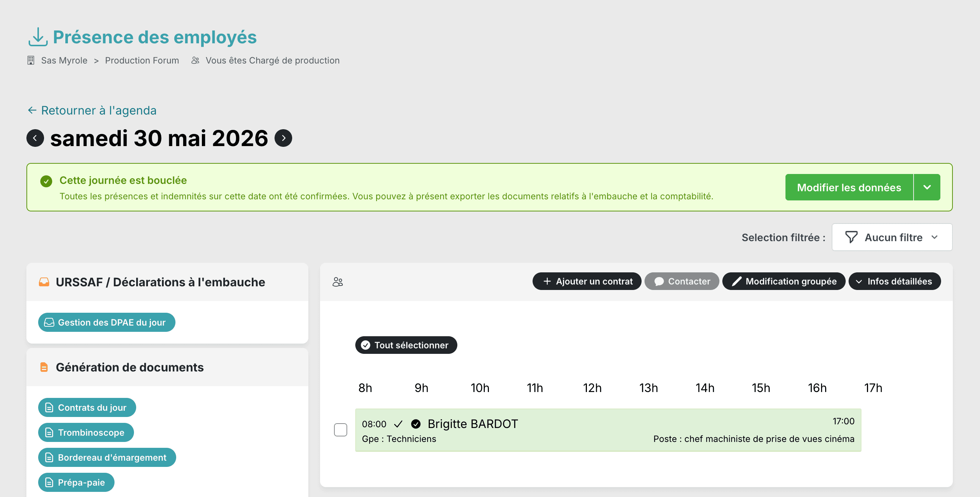The image size is (980, 497).
Task: Click the orange inbox icon beside URSSAF
Action: tap(44, 282)
